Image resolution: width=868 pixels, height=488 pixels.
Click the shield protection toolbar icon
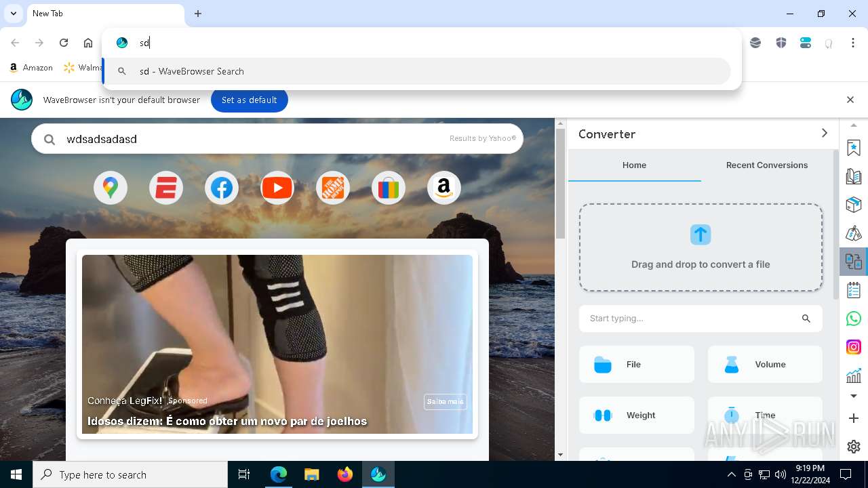pos(781,43)
